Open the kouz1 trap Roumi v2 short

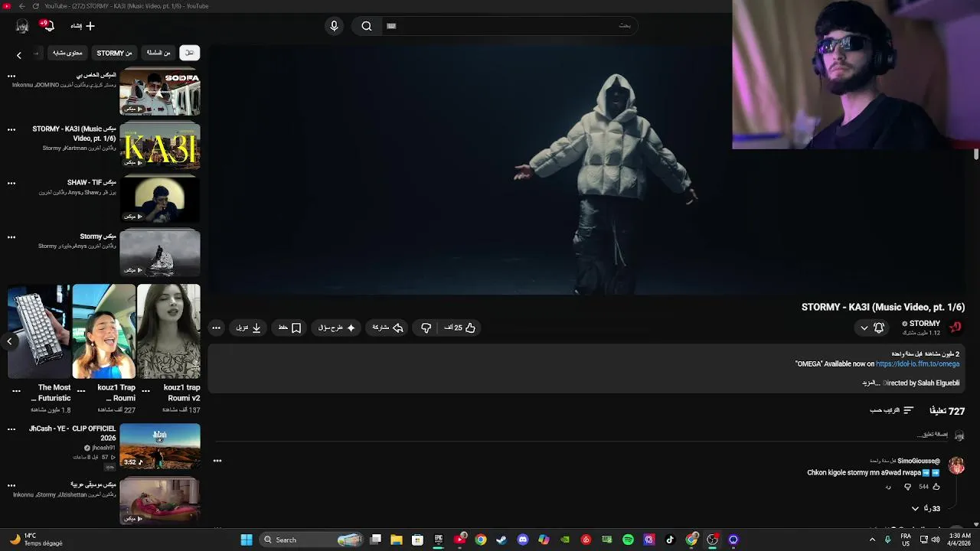168,331
